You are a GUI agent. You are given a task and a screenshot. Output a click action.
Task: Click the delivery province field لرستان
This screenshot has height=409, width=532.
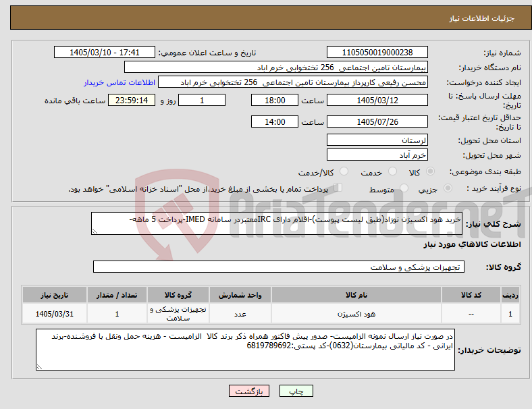tap(377, 140)
